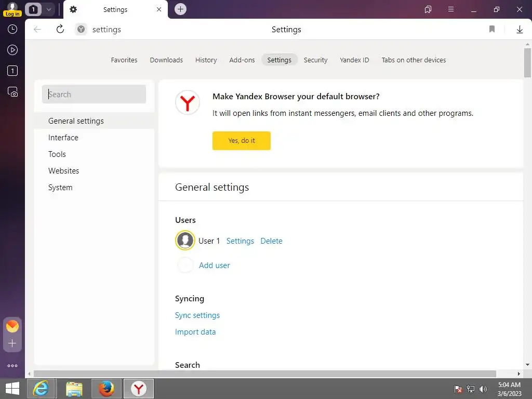This screenshot has width=532, height=399.
Task: Close the Settings tab
Action: (x=159, y=9)
